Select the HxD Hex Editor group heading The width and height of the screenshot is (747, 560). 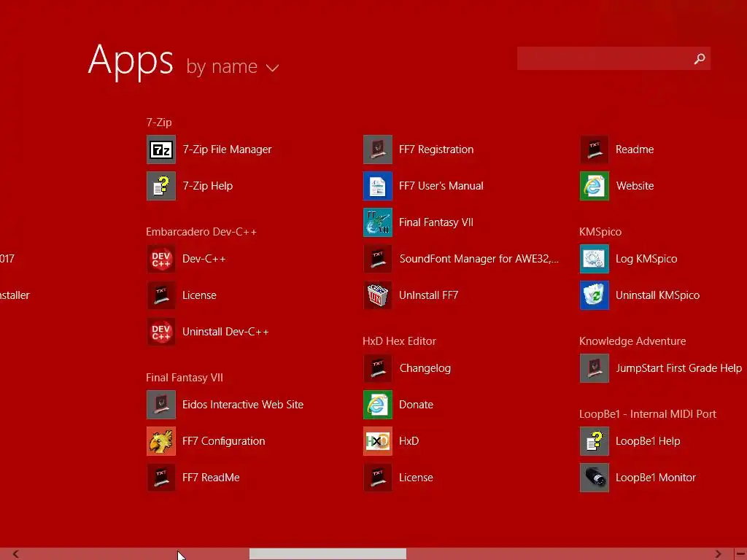tap(399, 341)
